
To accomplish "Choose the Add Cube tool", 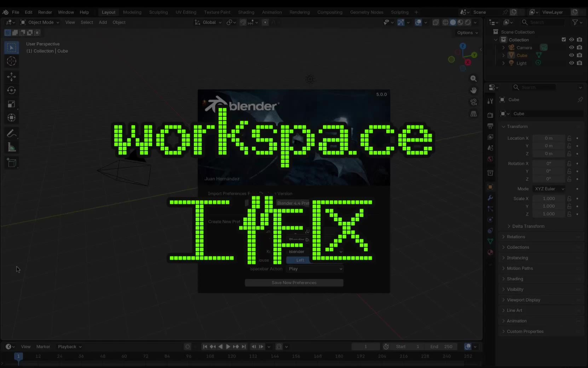I will (11, 163).
